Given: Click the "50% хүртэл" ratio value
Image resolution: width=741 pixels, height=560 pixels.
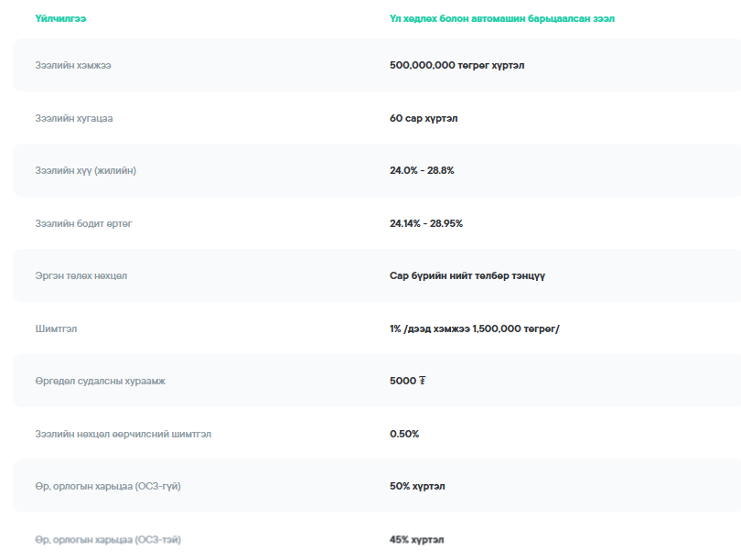Looking at the screenshot, I should pos(417,486).
